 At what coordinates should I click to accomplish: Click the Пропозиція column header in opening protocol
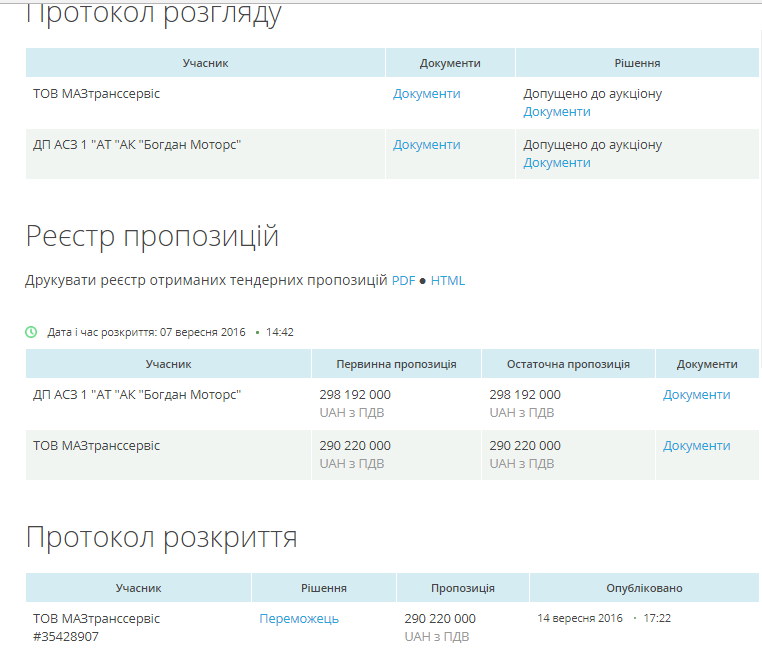click(462, 588)
